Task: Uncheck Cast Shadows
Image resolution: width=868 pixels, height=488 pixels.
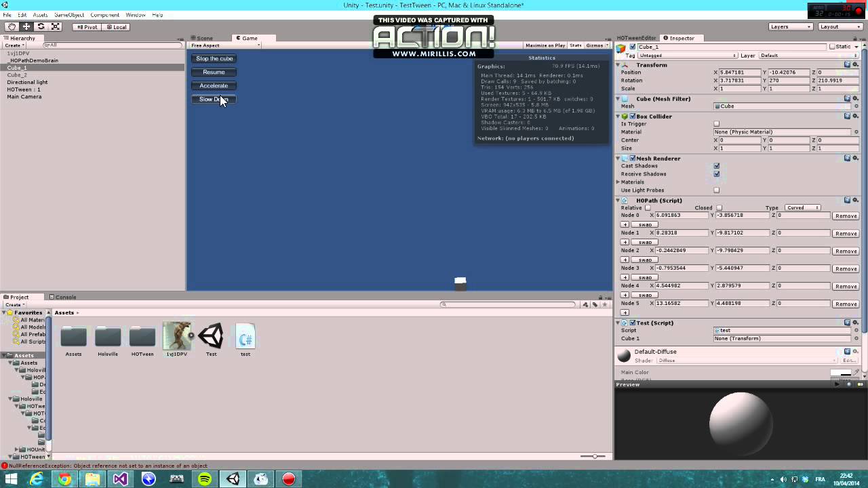Action: click(x=716, y=166)
